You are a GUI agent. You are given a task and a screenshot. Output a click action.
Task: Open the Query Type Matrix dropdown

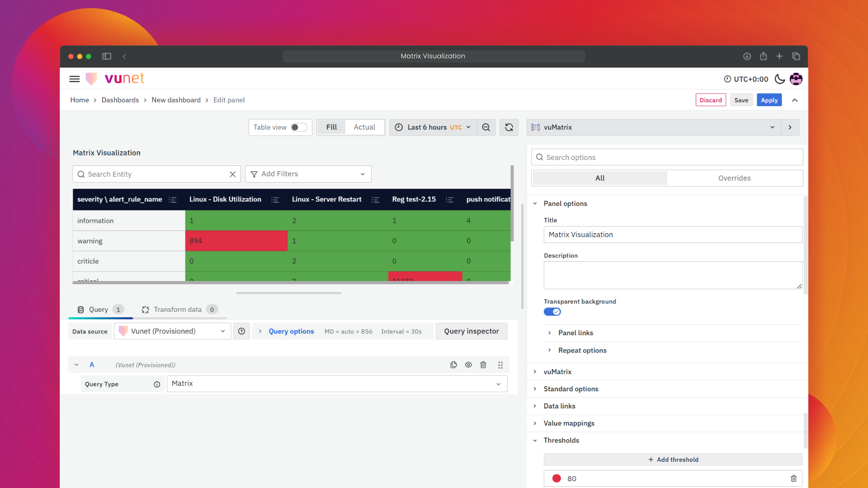337,384
